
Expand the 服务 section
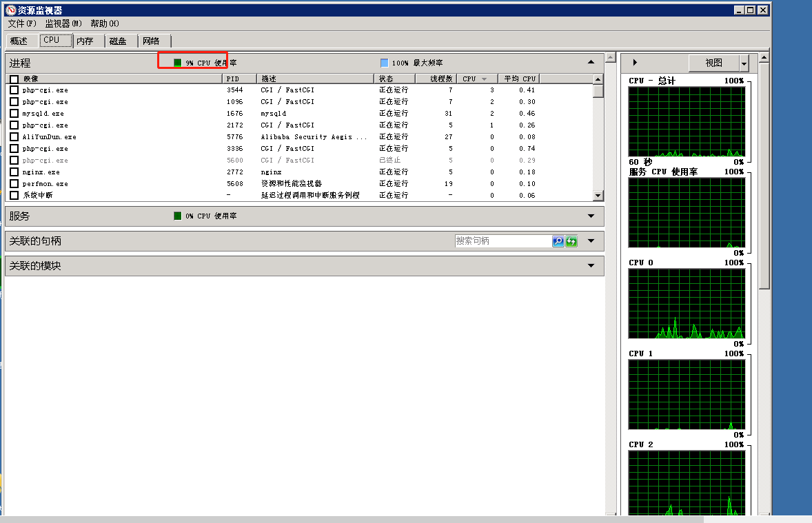click(x=591, y=216)
